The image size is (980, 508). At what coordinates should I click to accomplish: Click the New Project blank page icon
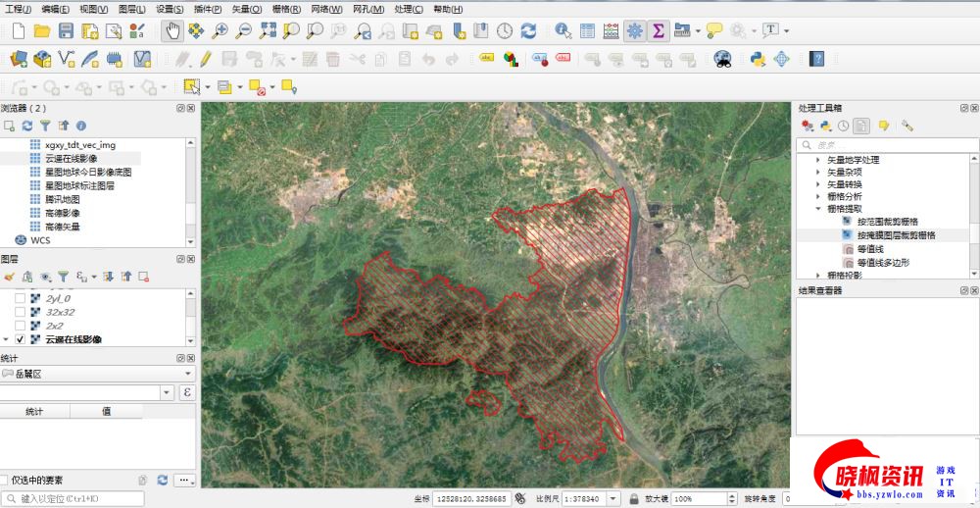tap(19, 30)
